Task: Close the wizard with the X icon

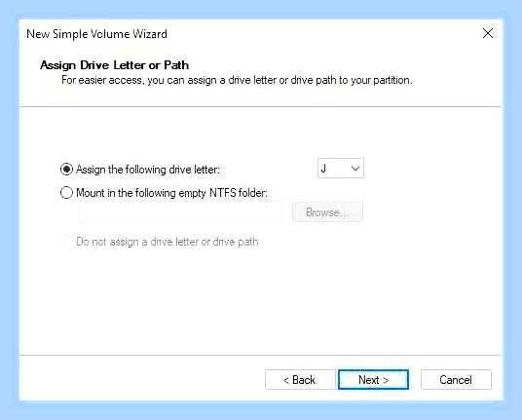Action: point(488,33)
